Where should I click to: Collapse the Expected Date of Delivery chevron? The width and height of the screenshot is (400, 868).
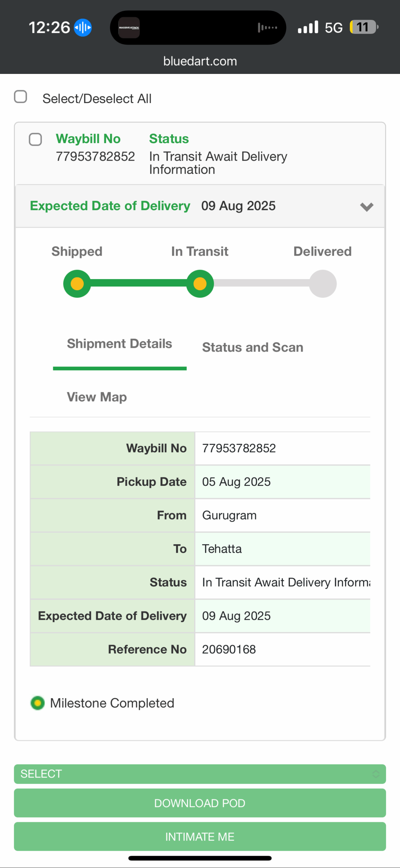pos(366,206)
